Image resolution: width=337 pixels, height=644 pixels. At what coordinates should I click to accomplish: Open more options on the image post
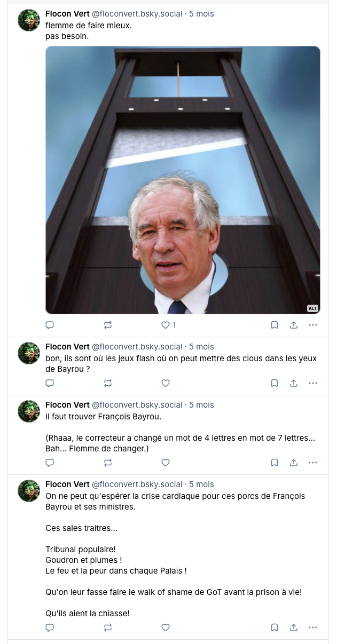pyautogui.click(x=313, y=324)
